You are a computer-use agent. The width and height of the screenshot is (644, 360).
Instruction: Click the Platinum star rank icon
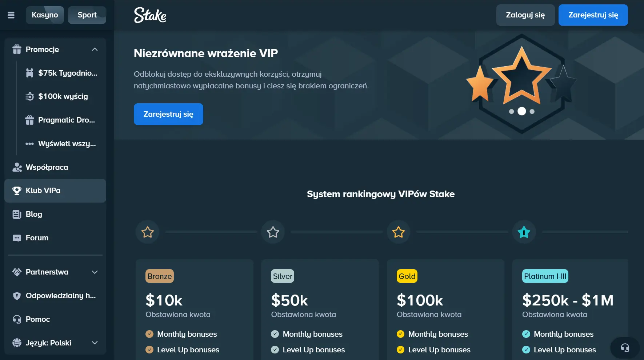(524, 232)
